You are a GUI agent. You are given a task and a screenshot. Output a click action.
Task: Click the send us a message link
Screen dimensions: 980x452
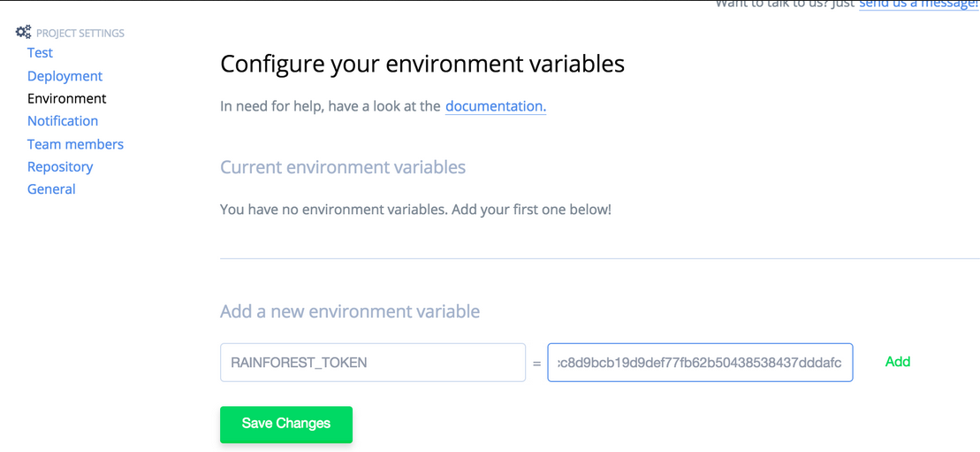[919, 4]
